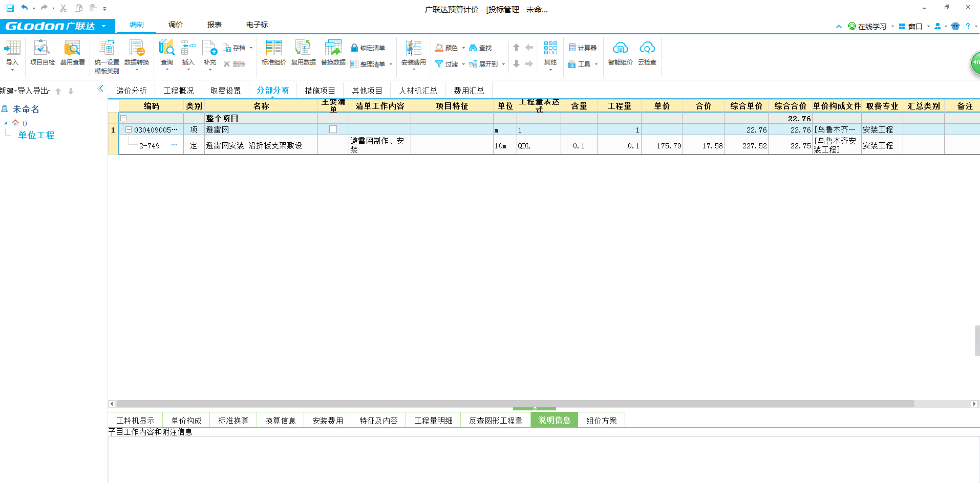Click the 子目工作内容和附注信息 text area
The height and width of the screenshot is (483, 980).
pyautogui.click(x=544, y=459)
